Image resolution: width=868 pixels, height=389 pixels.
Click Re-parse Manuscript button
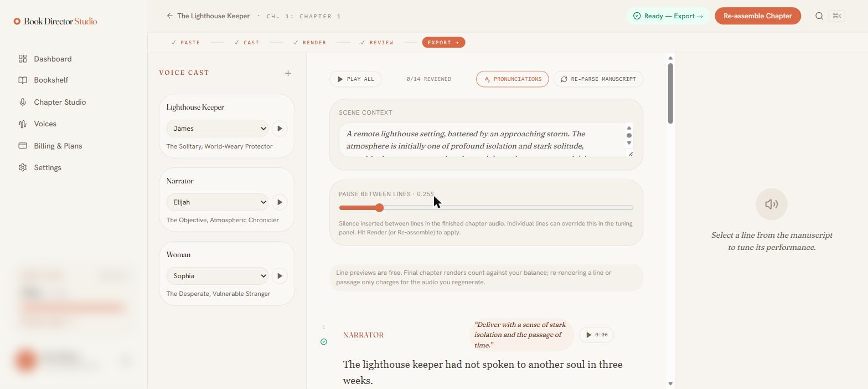tap(598, 79)
